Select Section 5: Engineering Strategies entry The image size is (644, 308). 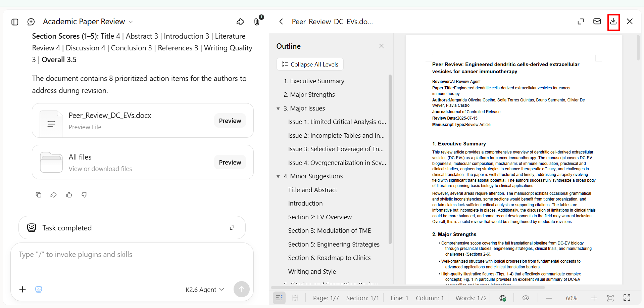(334, 244)
